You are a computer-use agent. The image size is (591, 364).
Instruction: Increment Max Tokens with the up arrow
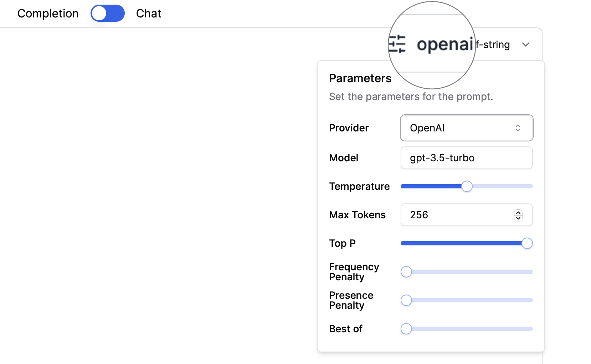[518, 212]
